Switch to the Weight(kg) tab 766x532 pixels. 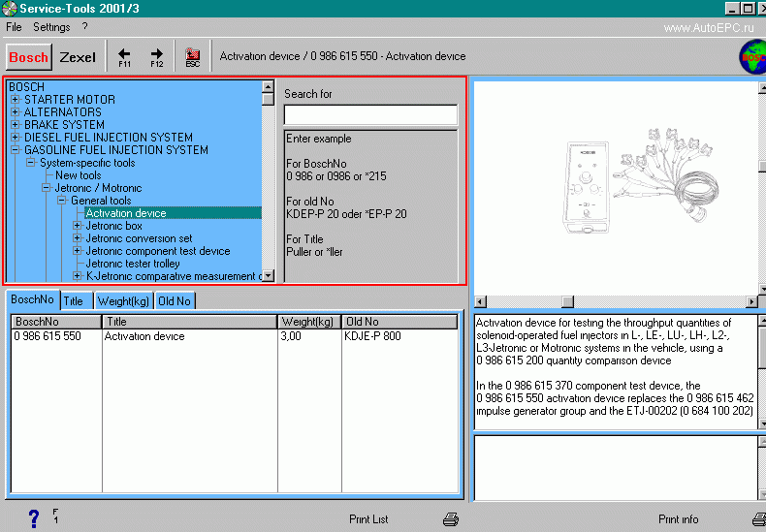(123, 301)
